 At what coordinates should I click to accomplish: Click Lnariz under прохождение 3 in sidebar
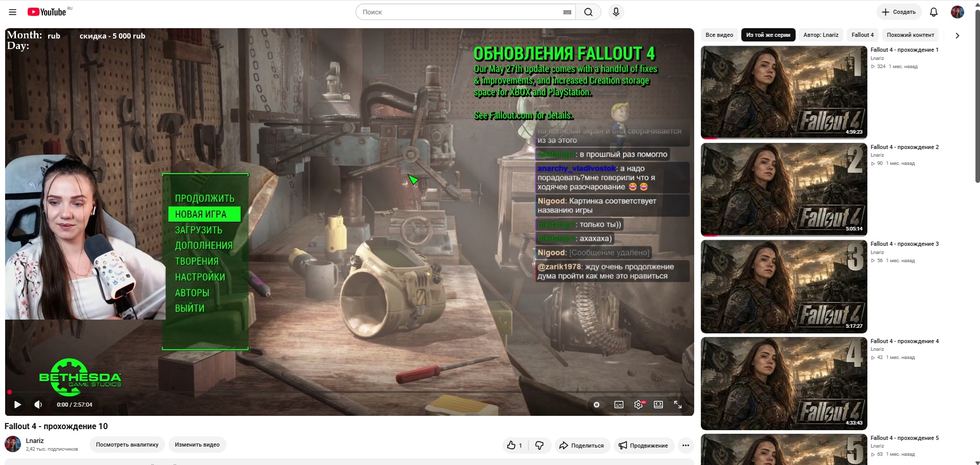[877, 252]
